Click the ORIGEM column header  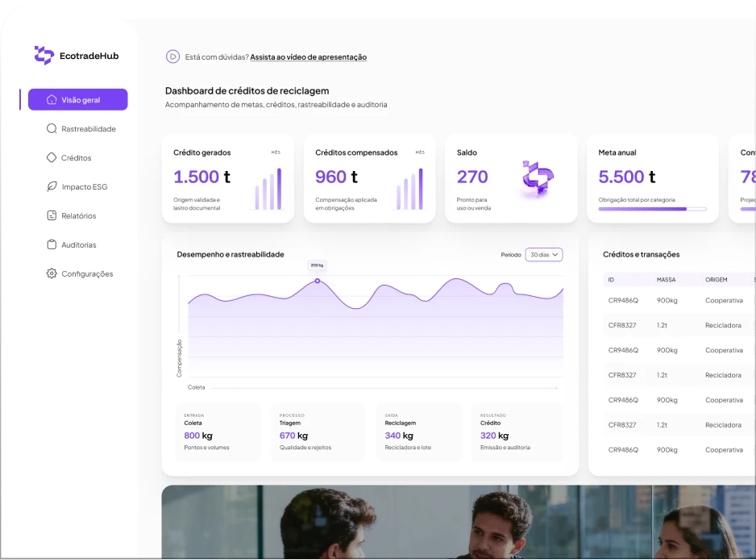pyautogui.click(x=716, y=279)
